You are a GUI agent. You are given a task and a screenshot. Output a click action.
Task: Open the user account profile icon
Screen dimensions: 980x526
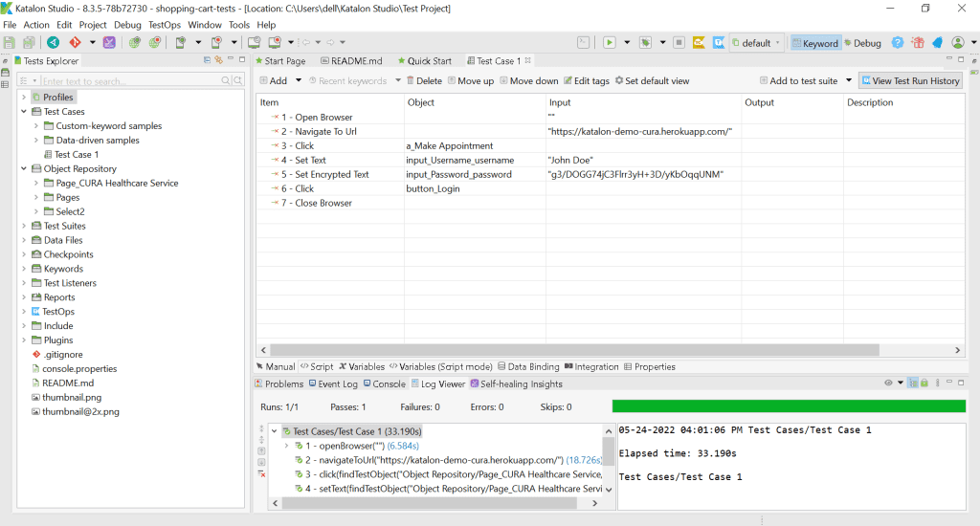point(957,43)
